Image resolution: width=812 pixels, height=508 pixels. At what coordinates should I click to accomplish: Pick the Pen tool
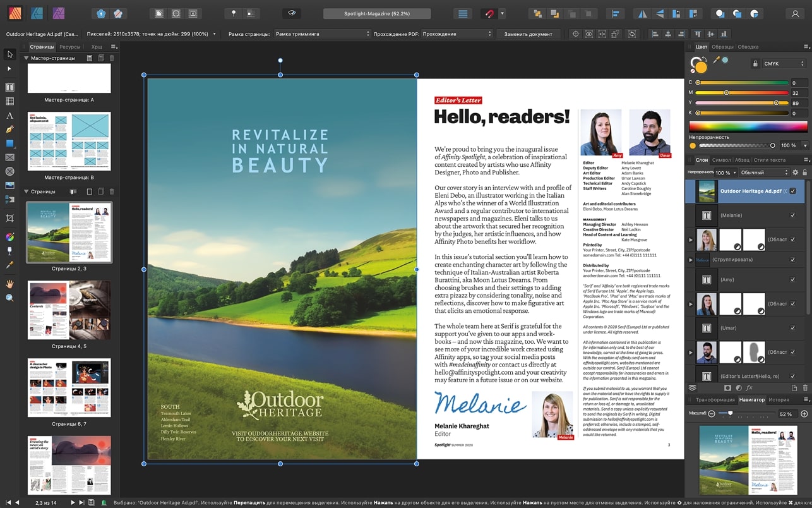(9, 130)
